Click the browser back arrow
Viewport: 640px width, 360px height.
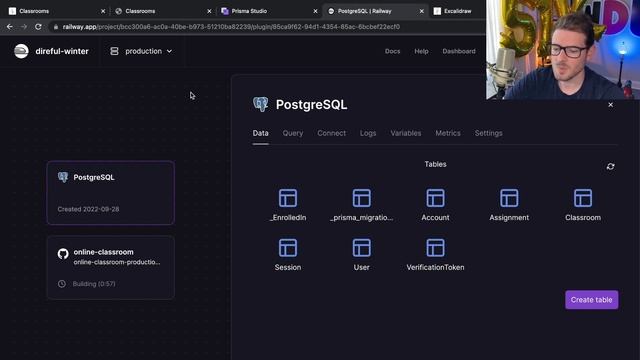point(9,27)
